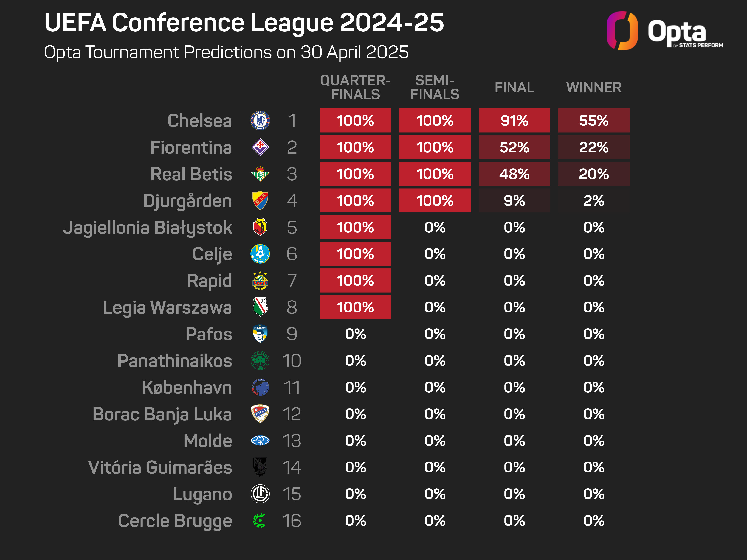Select Real Betis 48% Final cell
The image size is (747, 560).
(x=514, y=174)
